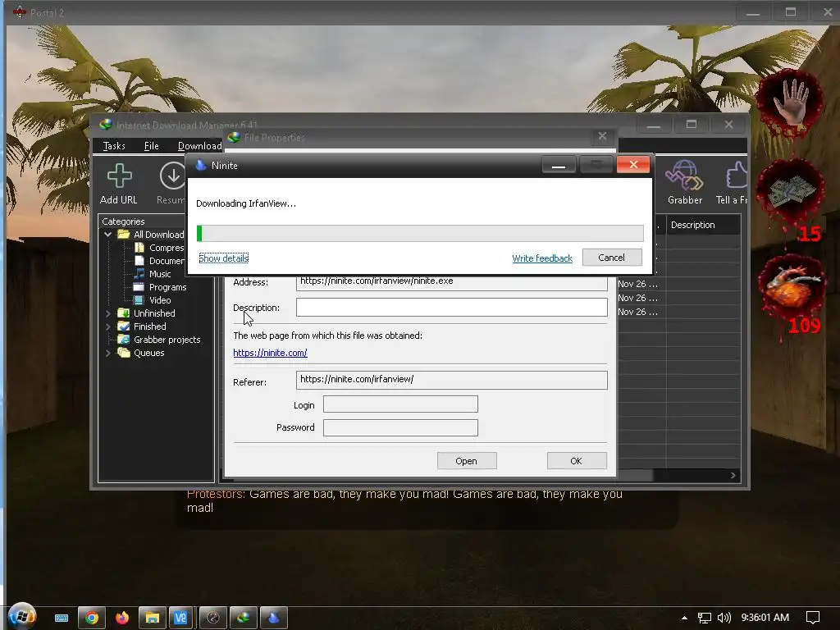Click the Grabber projects icon
The width and height of the screenshot is (840, 630).
pyautogui.click(x=124, y=340)
